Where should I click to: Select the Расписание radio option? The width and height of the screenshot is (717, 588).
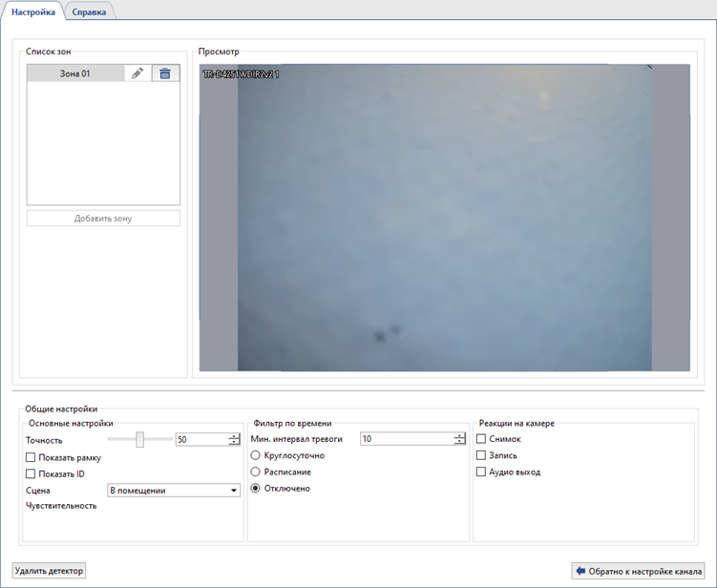(255, 472)
